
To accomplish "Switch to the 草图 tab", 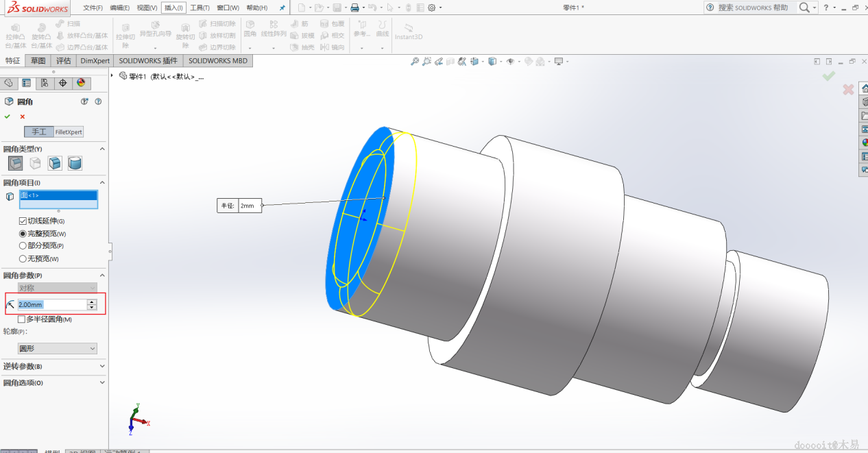I will 38,61.
